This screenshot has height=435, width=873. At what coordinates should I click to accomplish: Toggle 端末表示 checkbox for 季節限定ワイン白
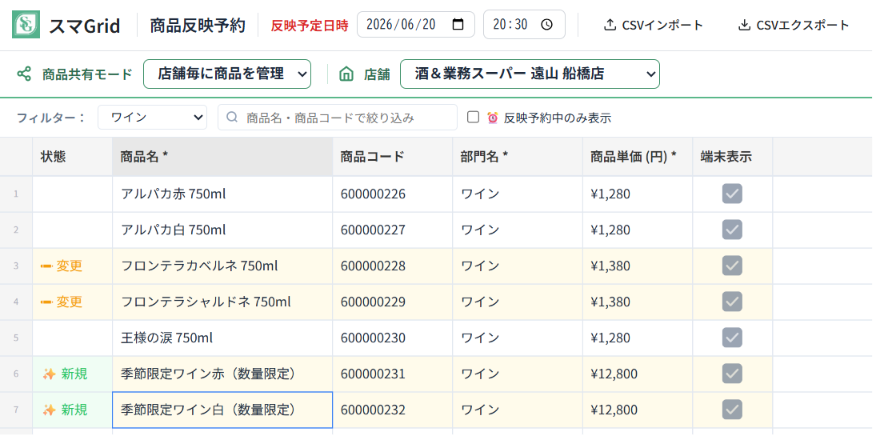tap(732, 410)
